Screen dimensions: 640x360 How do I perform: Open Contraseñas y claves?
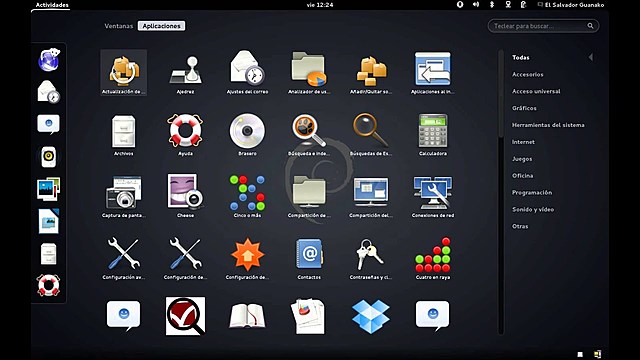(371, 258)
